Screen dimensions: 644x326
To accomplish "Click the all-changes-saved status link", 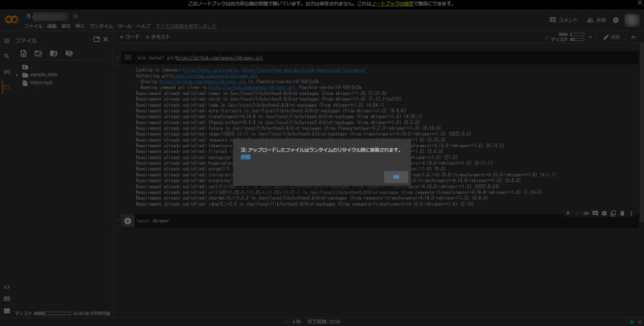I will (x=186, y=27).
